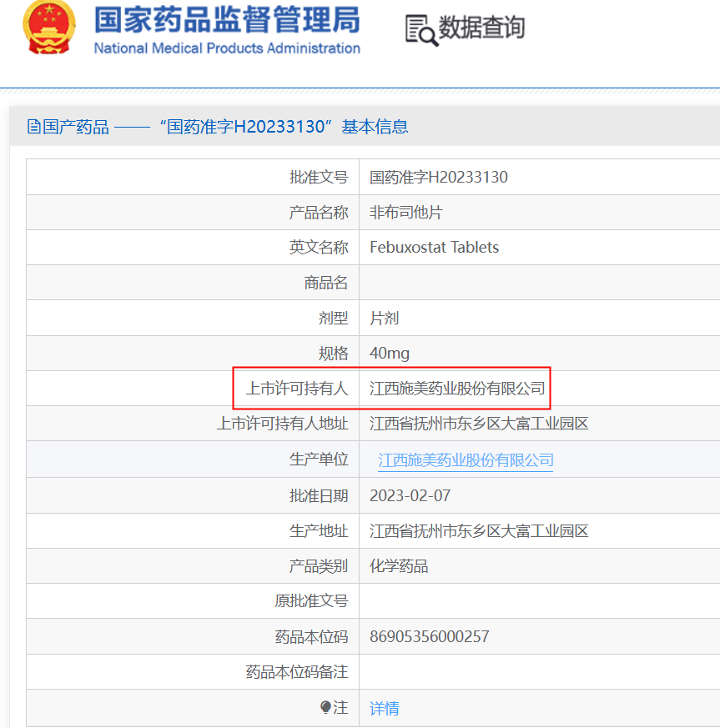Open the 数据查询 menu label
This screenshot has width=720, height=728.
coord(481,28)
